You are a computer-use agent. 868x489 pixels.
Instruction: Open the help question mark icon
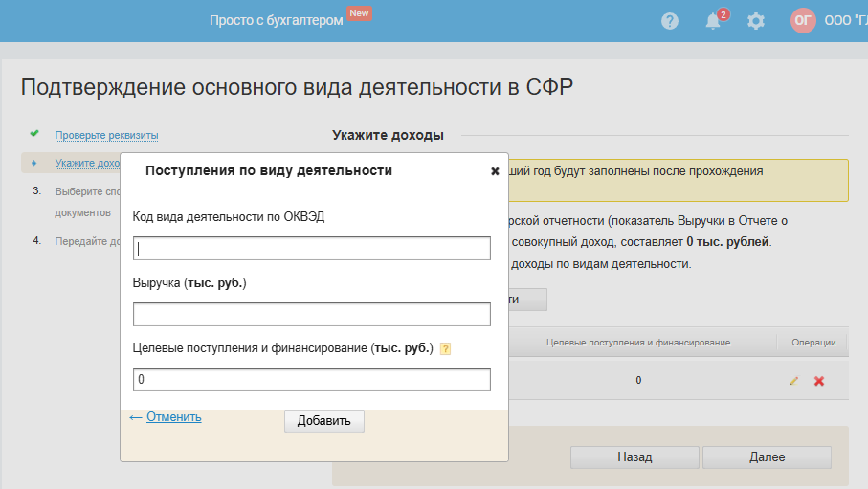click(x=670, y=21)
